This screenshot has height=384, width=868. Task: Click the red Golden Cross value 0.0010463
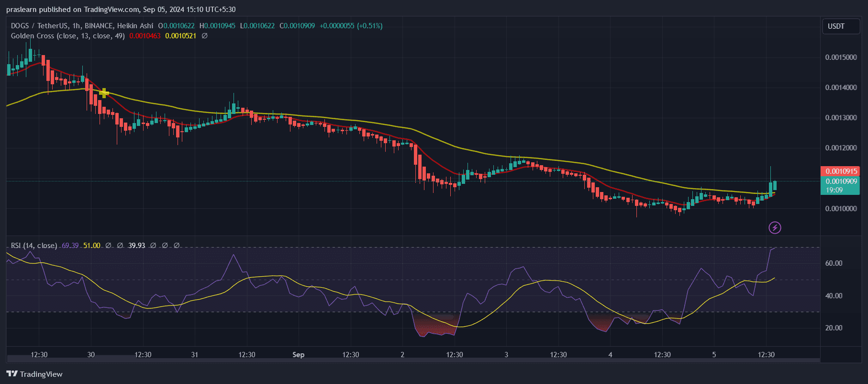(145, 36)
